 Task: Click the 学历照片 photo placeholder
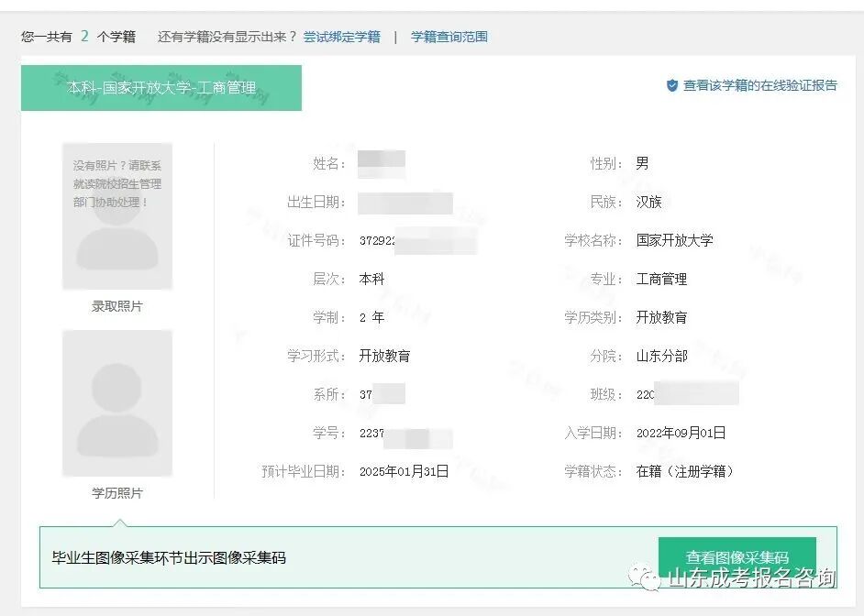116,401
